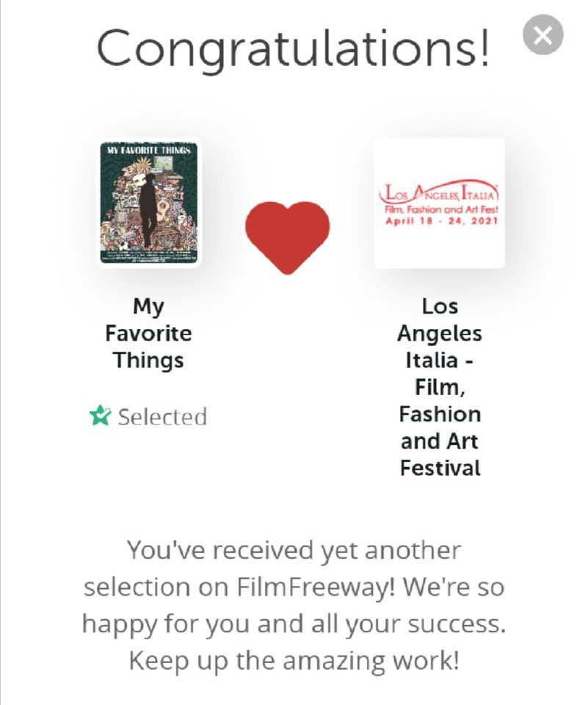The image size is (588, 705).
Task: Click the green star Selected icon
Action: point(99,417)
